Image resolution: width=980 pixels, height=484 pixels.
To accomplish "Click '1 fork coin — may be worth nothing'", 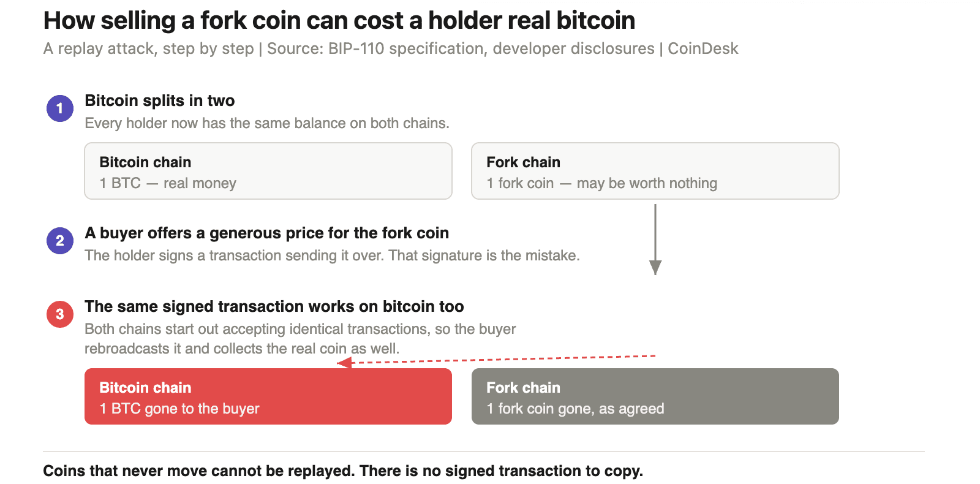I will point(602,183).
